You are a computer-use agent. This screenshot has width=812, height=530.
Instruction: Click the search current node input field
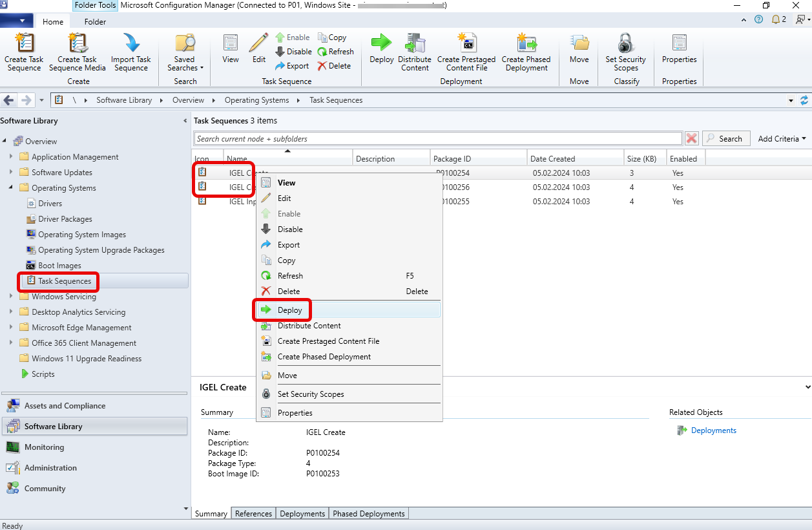(x=438, y=138)
